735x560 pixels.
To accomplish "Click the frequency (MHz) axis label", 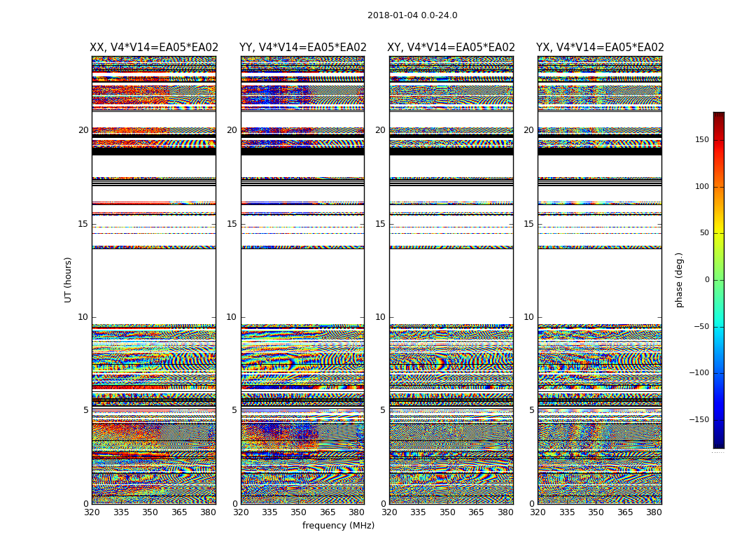I will coord(338,525).
